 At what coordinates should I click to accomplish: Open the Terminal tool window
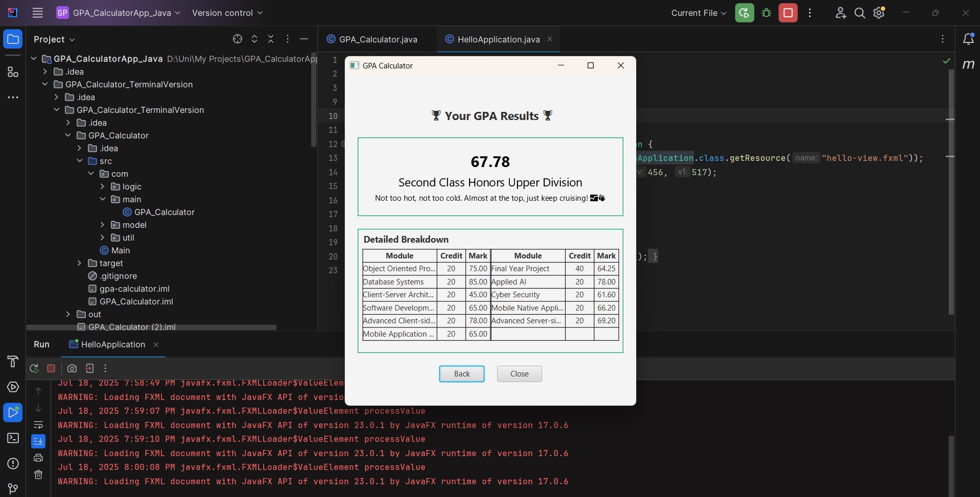tap(13, 438)
